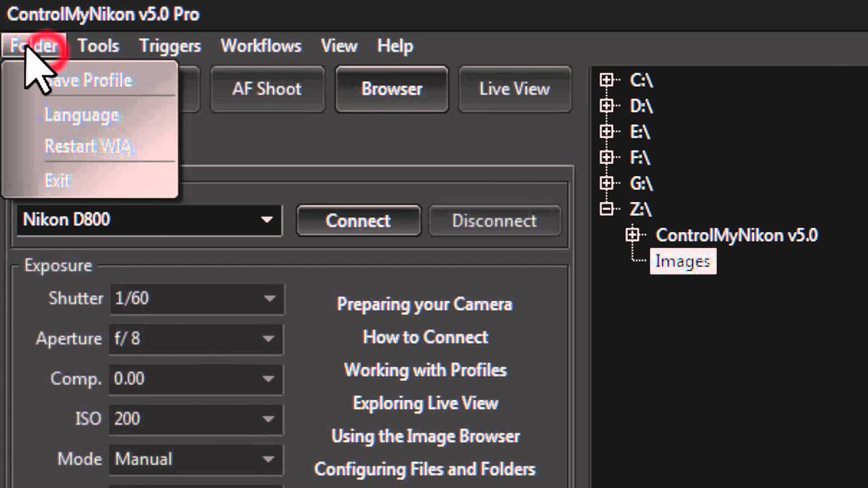
Task: Expand the E:\ drive node
Action: [606, 131]
